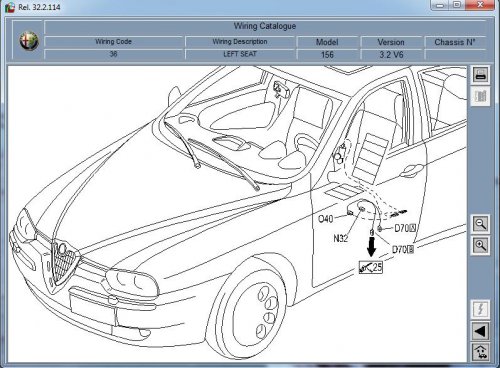Click the greyed book icon below printer
The height and width of the screenshot is (368, 500).
[x=480, y=96]
